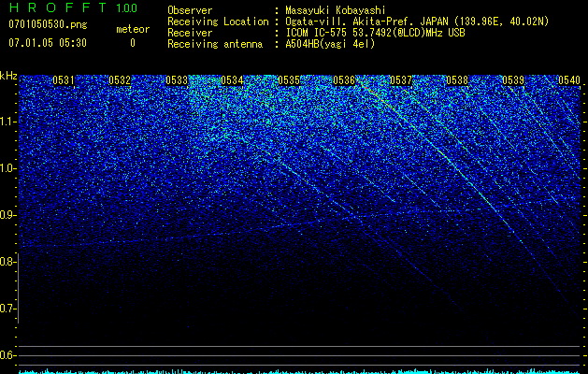
Task: Click the 0.8 kHz axis label
Action: pos(7,262)
